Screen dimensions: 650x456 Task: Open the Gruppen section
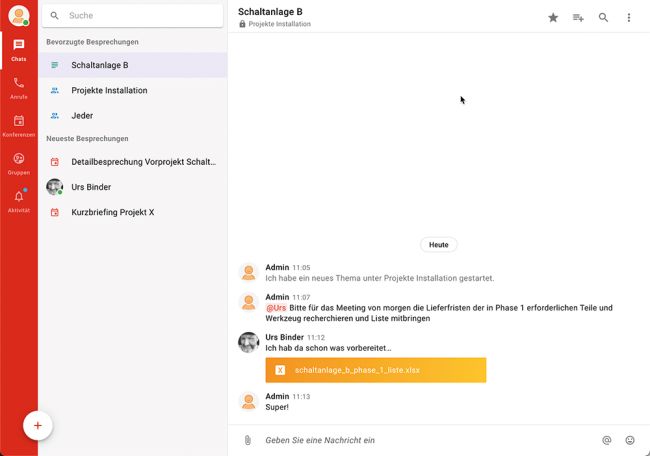pyautogui.click(x=19, y=163)
